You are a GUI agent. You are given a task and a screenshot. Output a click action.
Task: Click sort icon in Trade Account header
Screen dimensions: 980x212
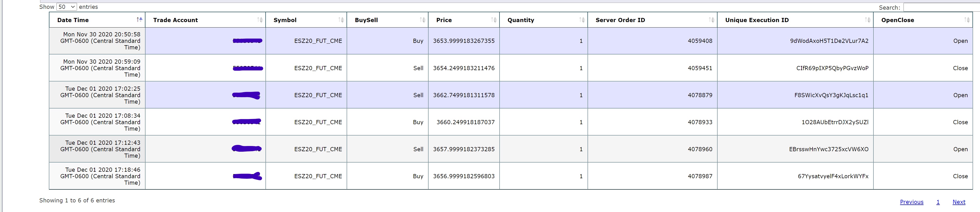tap(260, 20)
